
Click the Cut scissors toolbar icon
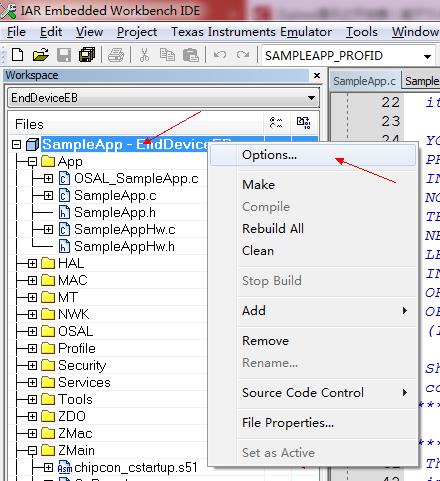click(x=144, y=55)
